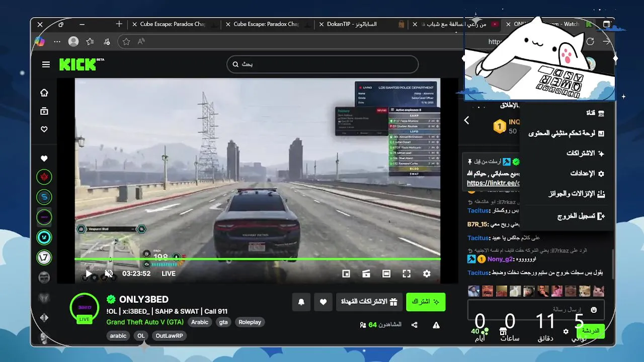Viewport: 644px width, 362px height.
Task: Select the OutLawRP tag
Action: click(x=169, y=336)
